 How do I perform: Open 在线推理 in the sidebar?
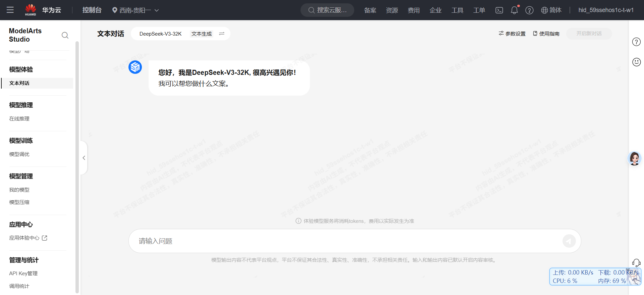19,119
